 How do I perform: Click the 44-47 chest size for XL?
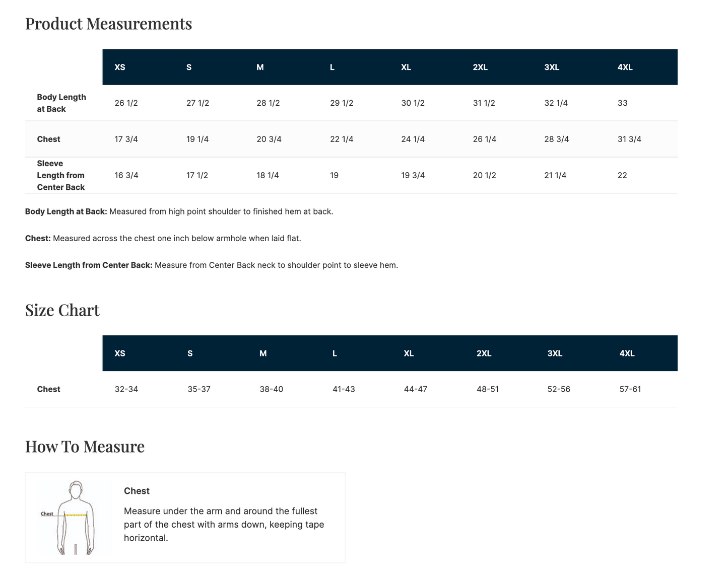[416, 389]
